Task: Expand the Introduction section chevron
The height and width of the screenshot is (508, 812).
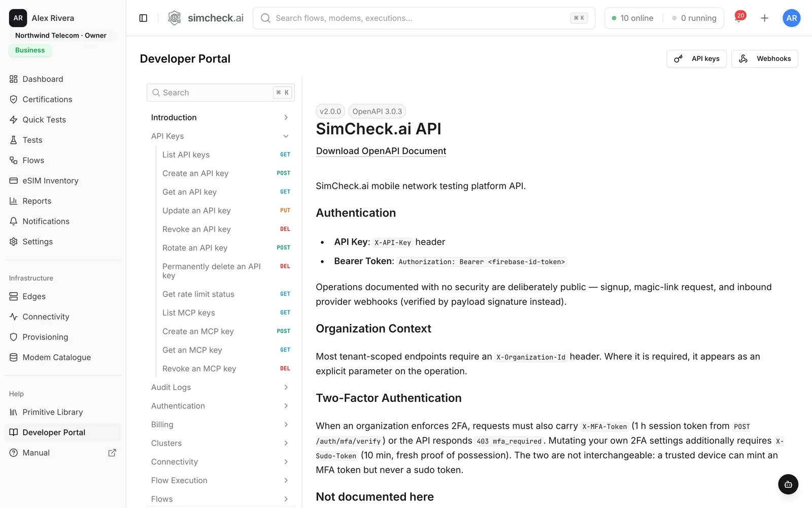Action: coord(286,118)
